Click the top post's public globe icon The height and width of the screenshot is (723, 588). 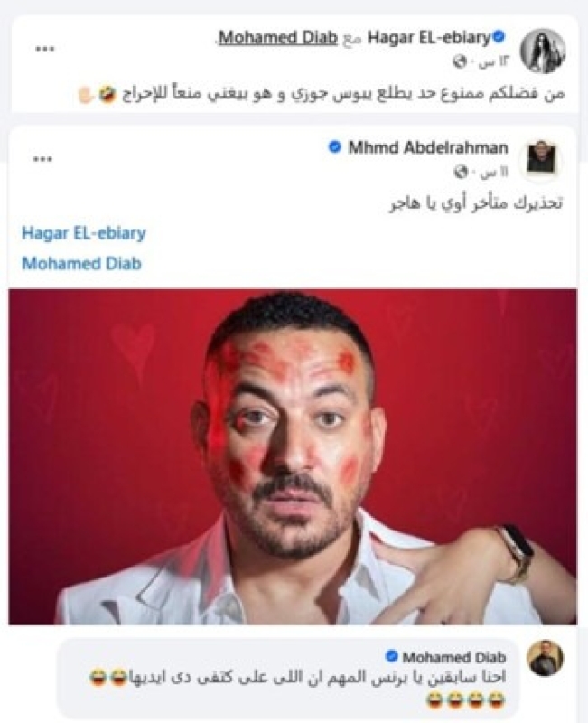[x=460, y=61]
